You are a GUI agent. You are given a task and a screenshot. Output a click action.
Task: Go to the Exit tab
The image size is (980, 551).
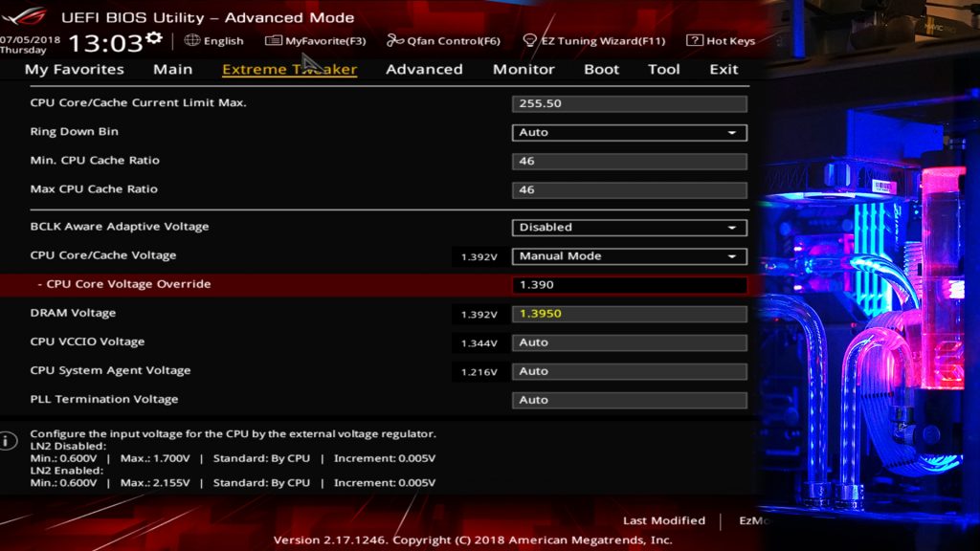click(724, 69)
